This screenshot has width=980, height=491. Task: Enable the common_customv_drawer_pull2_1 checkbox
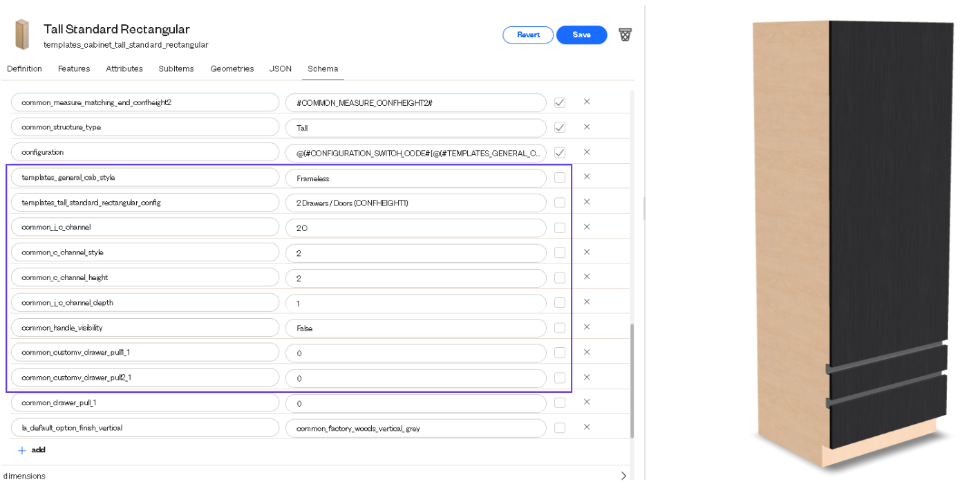click(x=560, y=378)
